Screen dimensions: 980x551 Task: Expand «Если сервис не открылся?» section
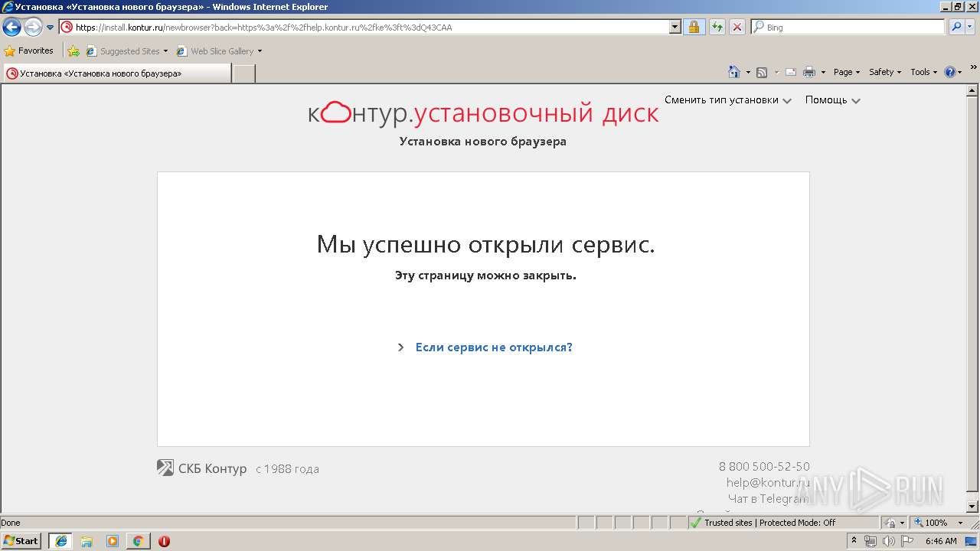485,347
